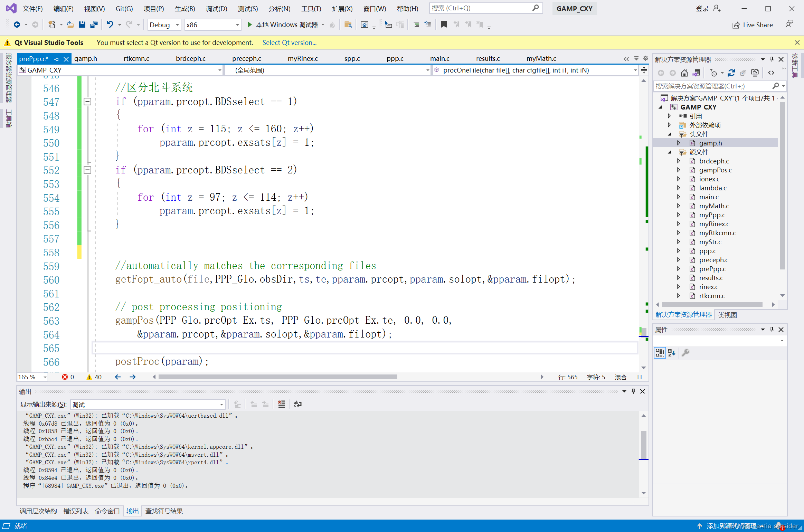Click the Undo arrow icon
This screenshot has height=532, width=804.
pos(110,25)
